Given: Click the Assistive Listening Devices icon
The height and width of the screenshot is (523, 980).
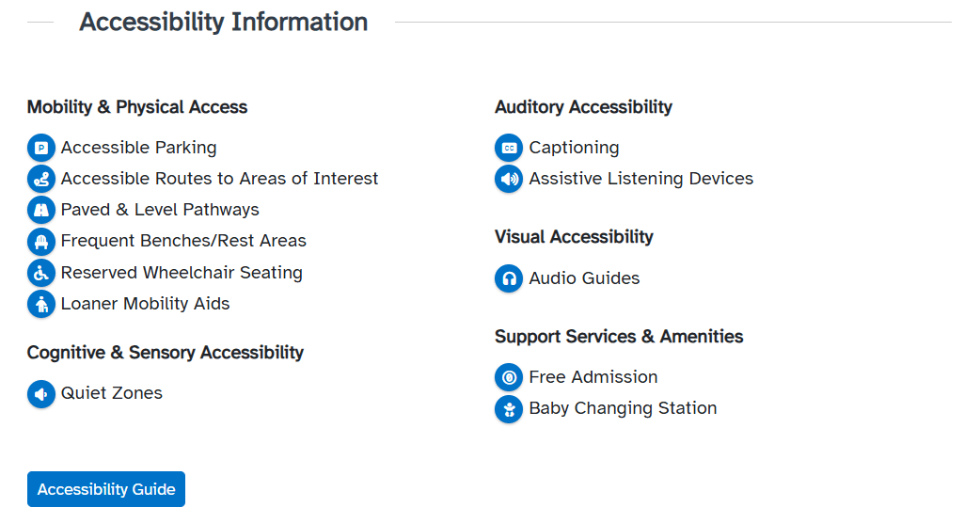Looking at the screenshot, I should pos(509,180).
